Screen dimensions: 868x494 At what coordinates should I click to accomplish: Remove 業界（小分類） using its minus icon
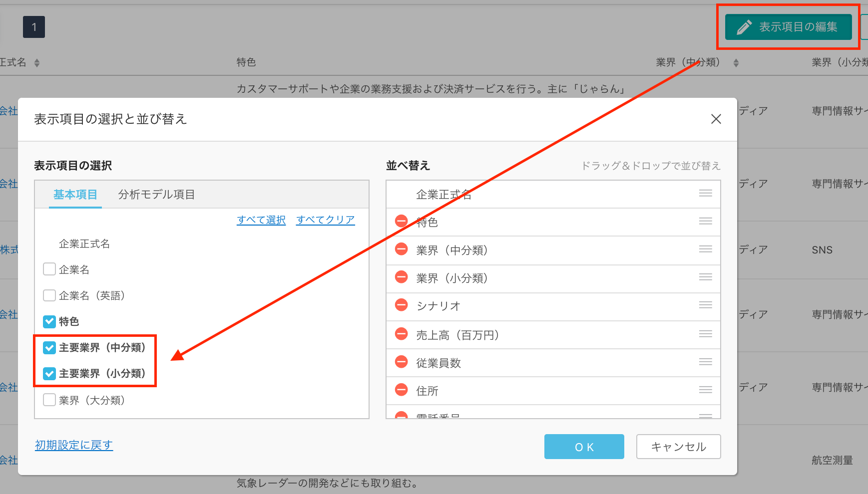402,277
